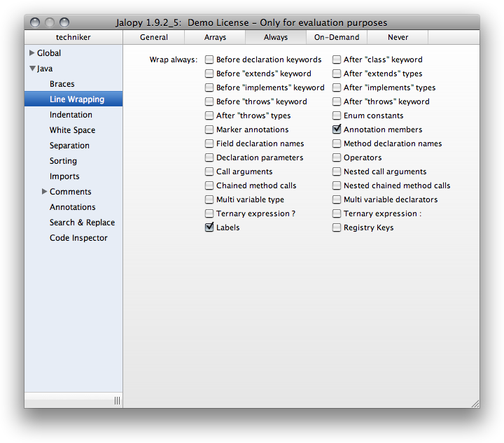Enable Operators wrapping option

point(337,157)
